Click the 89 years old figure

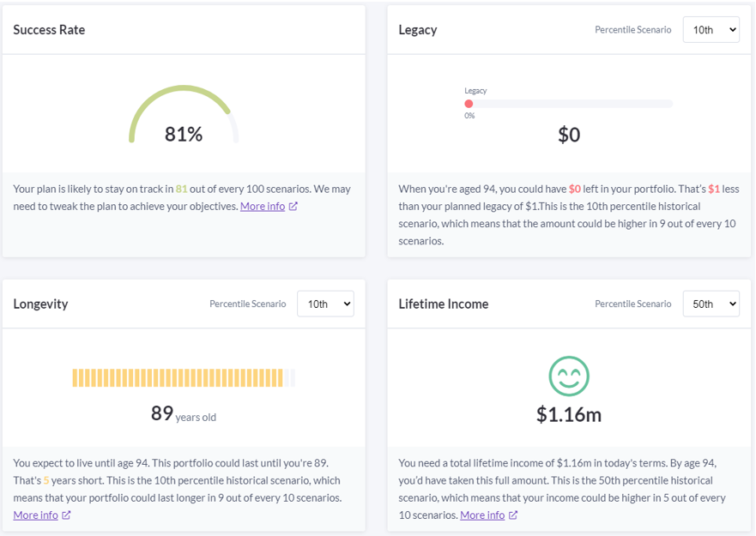[x=183, y=414]
